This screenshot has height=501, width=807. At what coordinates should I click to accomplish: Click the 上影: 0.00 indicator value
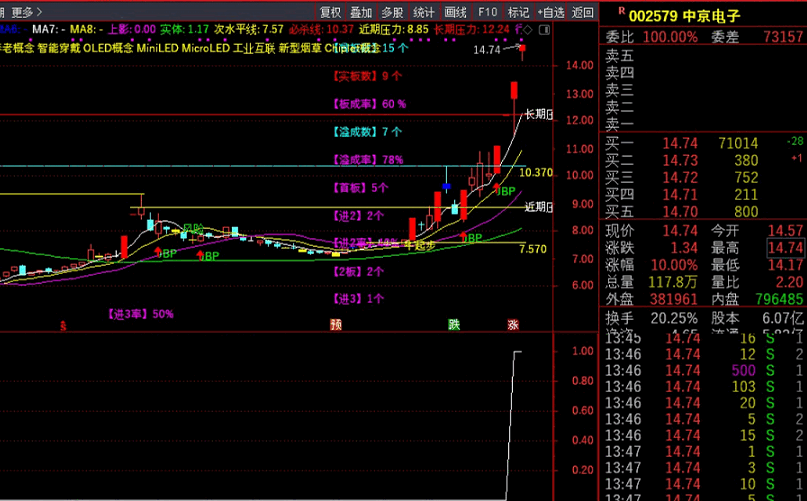[131, 29]
